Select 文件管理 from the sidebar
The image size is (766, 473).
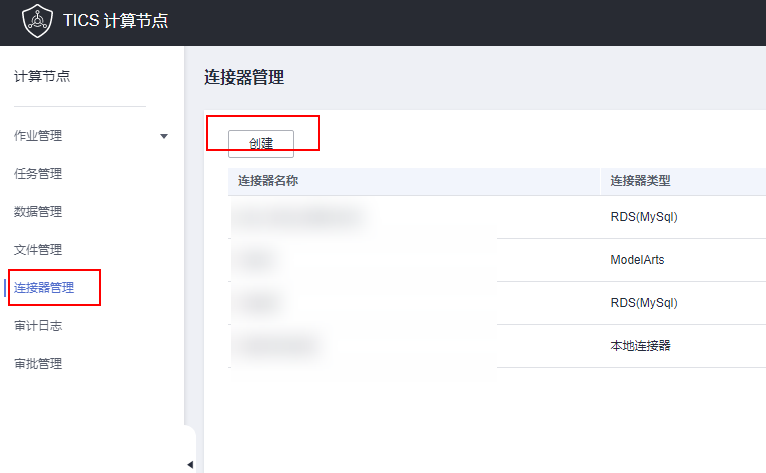[x=38, y=250]
